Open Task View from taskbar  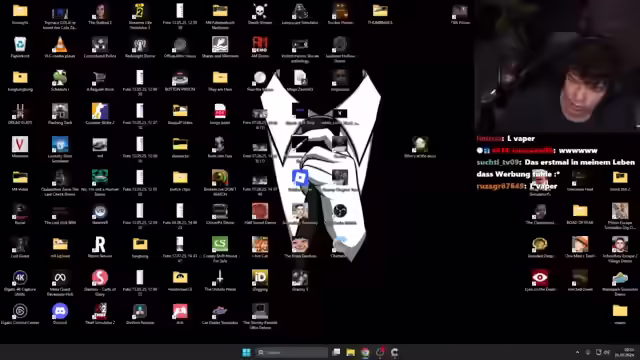click(x=336, y=352)
